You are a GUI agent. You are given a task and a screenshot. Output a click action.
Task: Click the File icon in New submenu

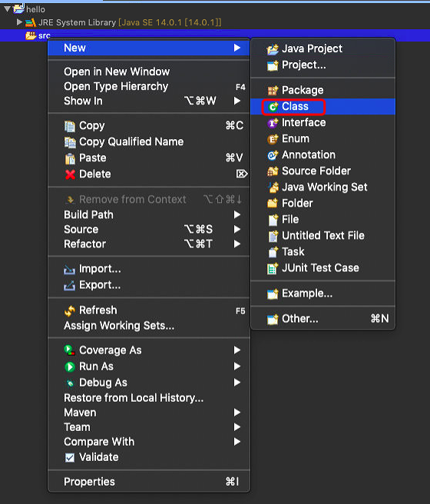pyautogui.click(x=273, y=220)
